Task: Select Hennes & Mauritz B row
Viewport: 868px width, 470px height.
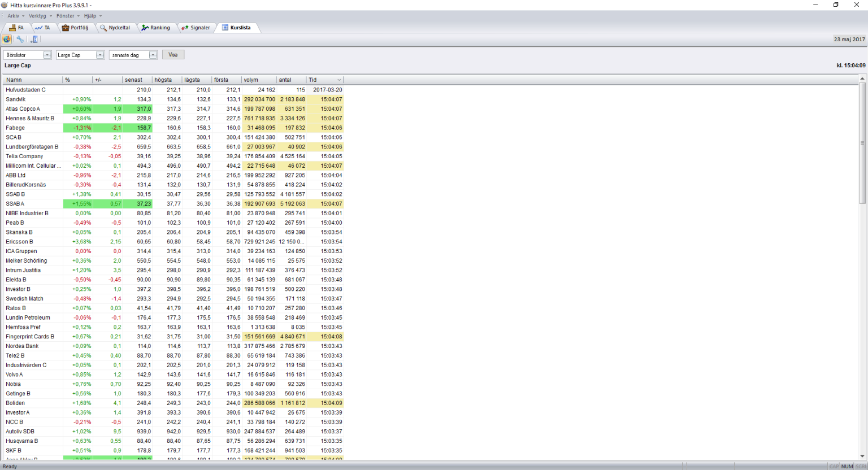Action: (x=31, y=119)
